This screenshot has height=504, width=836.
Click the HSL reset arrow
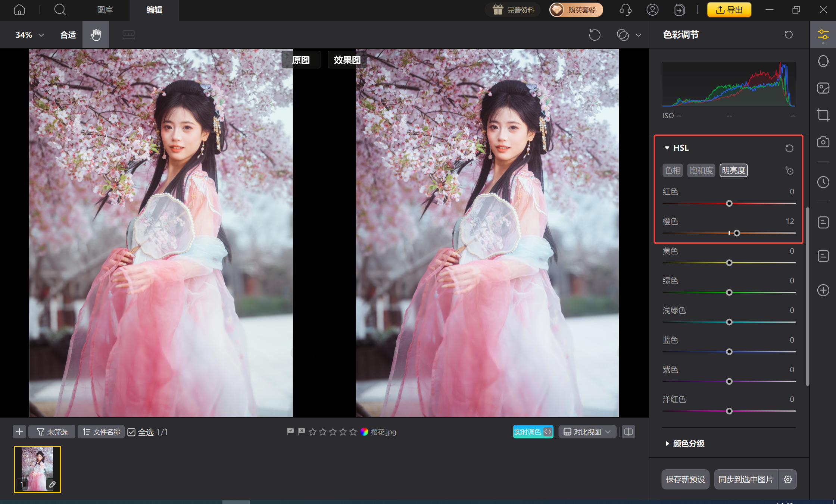tap(789, 148)
